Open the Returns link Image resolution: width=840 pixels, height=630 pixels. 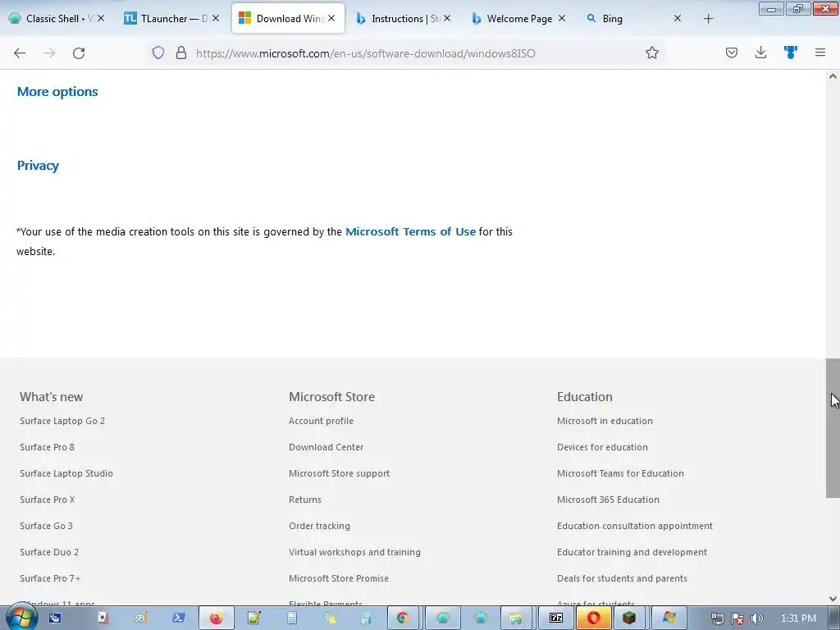tap(305, 500)
